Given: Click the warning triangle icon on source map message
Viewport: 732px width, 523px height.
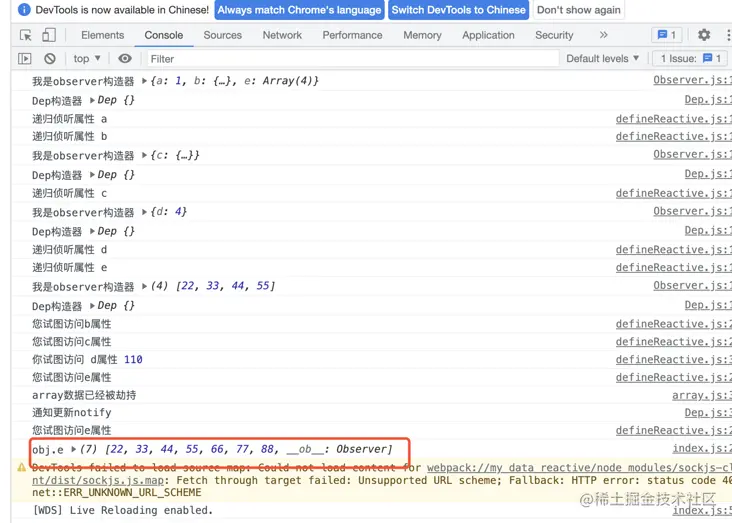Looking at the screenshot, I should 21,467.
